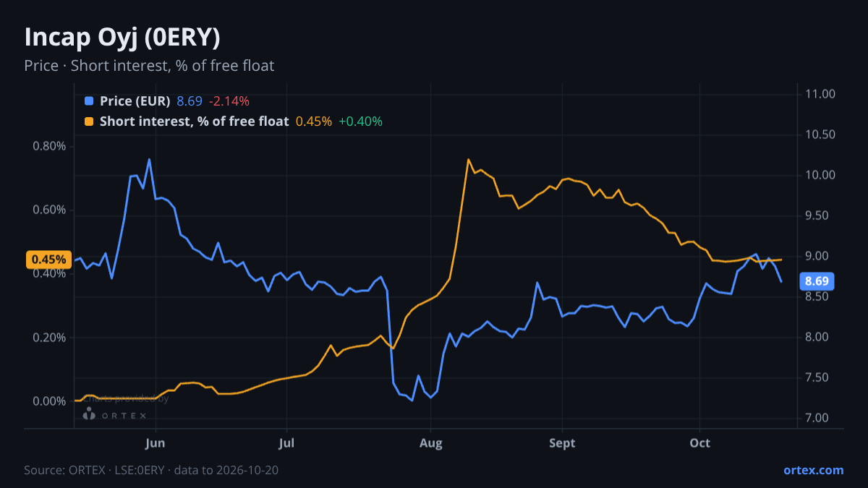Click the 0.80% left axis label

tap(49, 146)
